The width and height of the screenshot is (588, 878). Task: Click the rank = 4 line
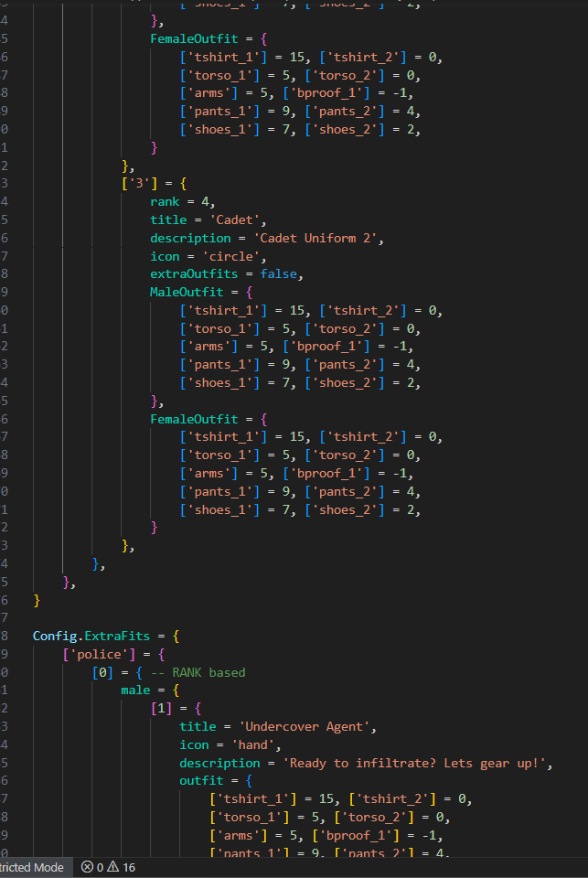coord(182,201)
